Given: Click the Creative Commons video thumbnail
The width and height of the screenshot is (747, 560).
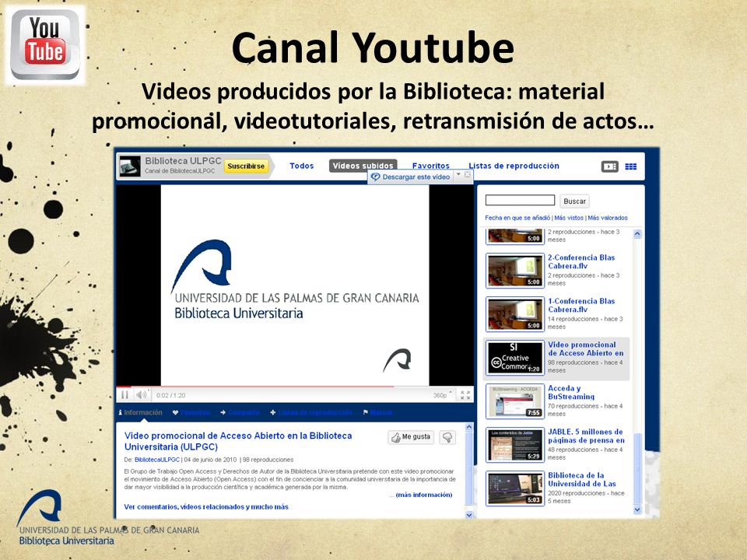Looking at the screenshot, I should tap(515, 358).
